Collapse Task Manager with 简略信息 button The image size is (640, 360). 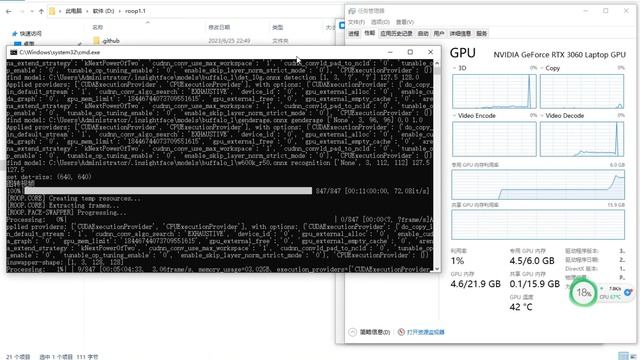click(x=370, y=332)
